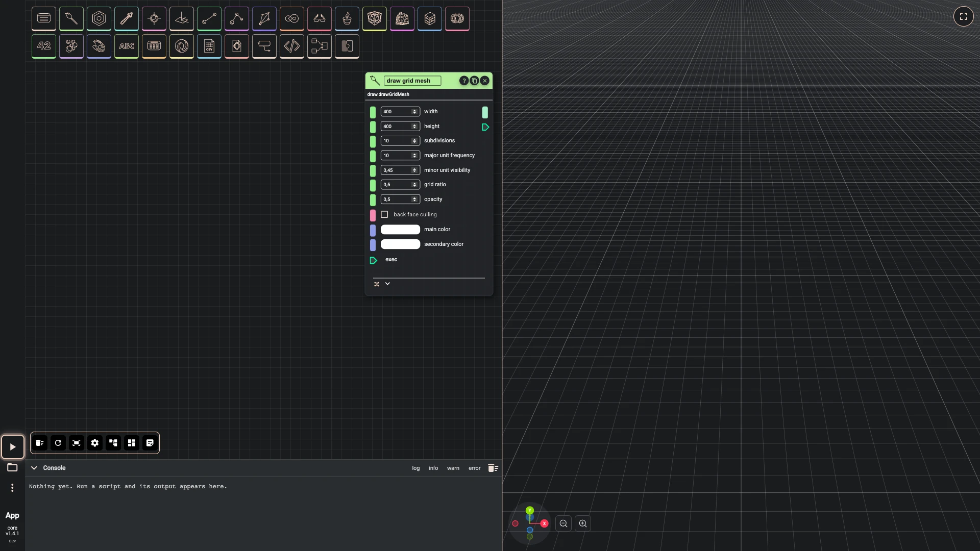
Task: Select the brush draw tool icon
Action: 71,19
